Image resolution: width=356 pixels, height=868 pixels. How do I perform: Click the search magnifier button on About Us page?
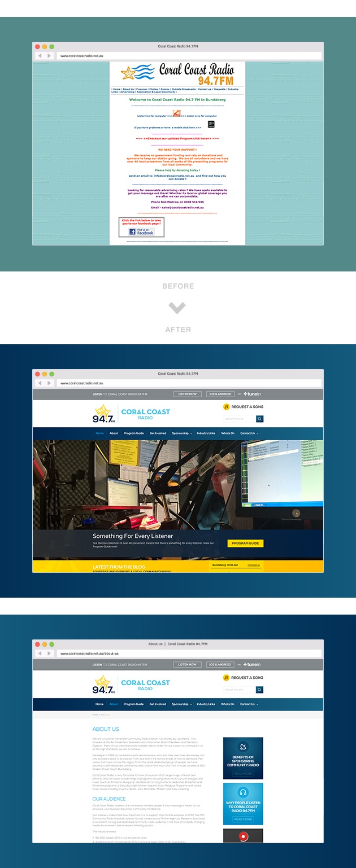[260, 690]
